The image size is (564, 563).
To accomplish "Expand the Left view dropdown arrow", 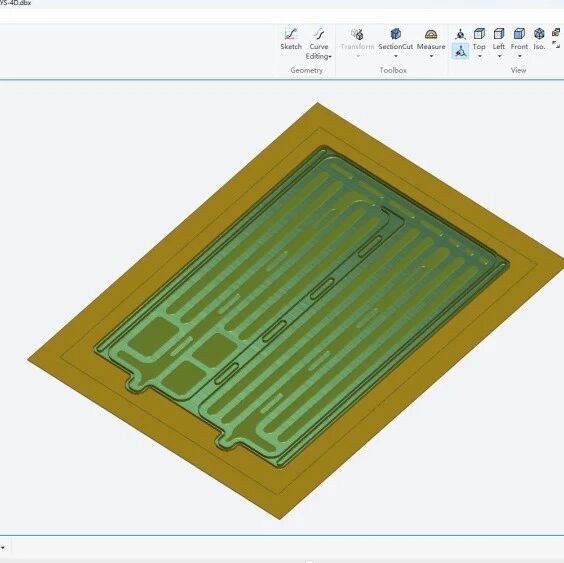I will click(x=499, y=56).
